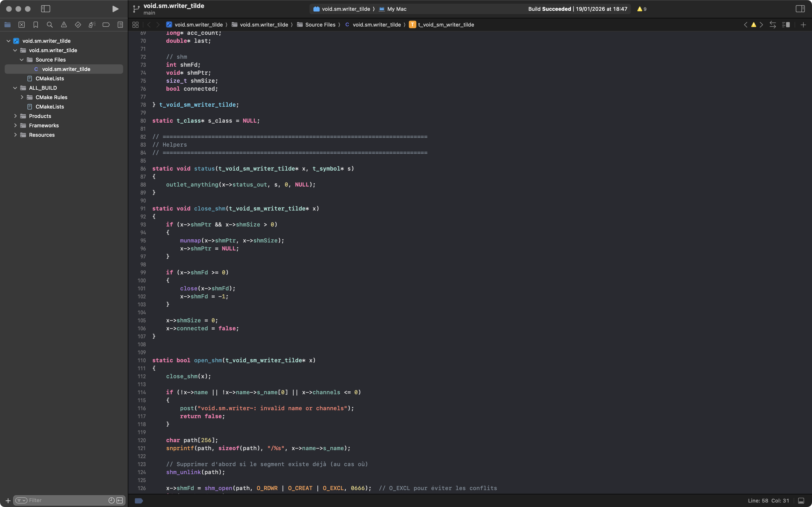The width and height of the screenshot is (812, 507).
Task: Click the My Mac run destination
Action: (396, 9)
